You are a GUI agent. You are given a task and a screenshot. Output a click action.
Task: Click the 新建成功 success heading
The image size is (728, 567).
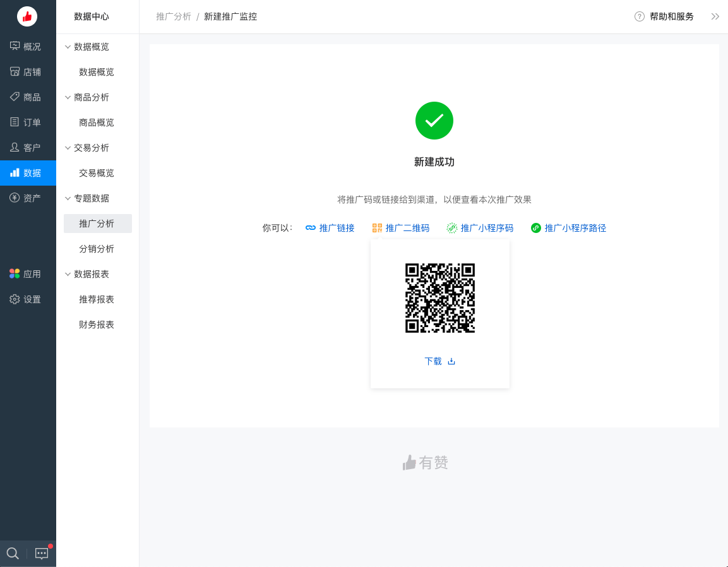(434, 162)
